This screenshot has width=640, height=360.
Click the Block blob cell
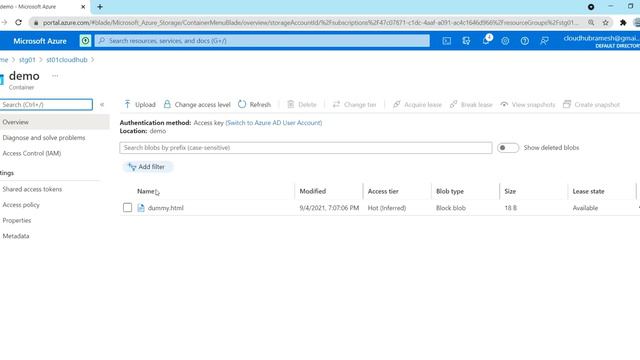(x=451, y=208)
